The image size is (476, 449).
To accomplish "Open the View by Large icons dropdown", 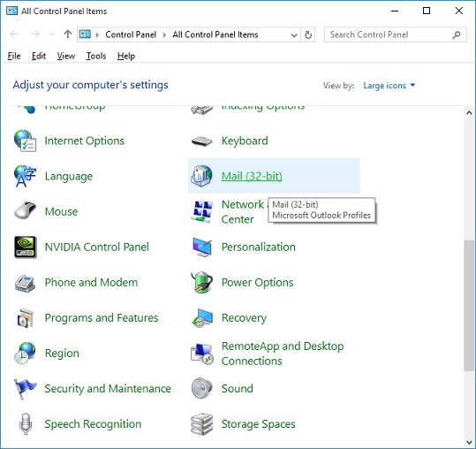I will 389,86.
